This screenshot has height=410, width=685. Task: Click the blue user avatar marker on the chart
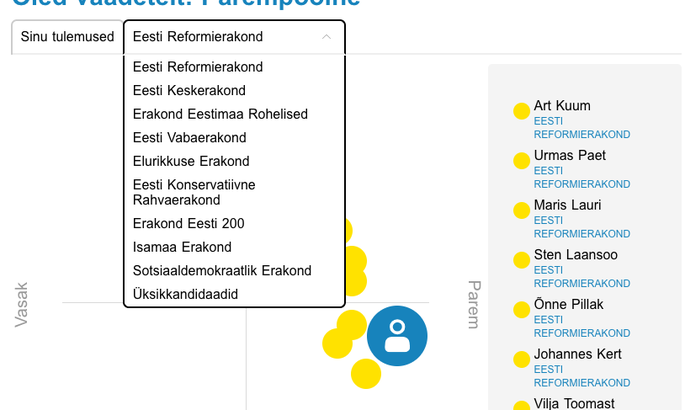click(x=397, y=336)
